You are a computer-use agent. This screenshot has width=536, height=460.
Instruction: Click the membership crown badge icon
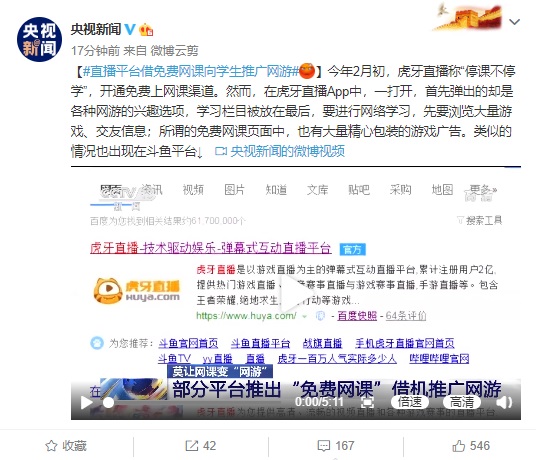(x=146, y=30)
